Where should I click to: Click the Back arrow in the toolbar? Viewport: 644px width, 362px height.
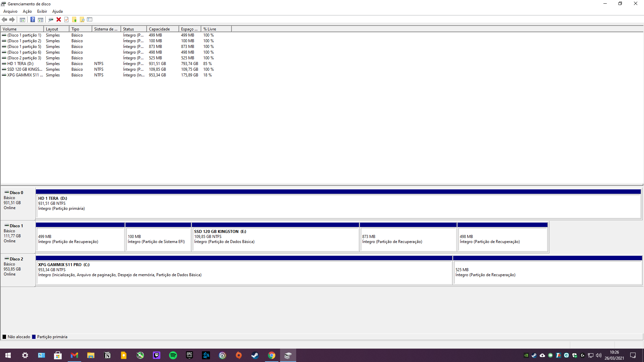tap(4, 19)
